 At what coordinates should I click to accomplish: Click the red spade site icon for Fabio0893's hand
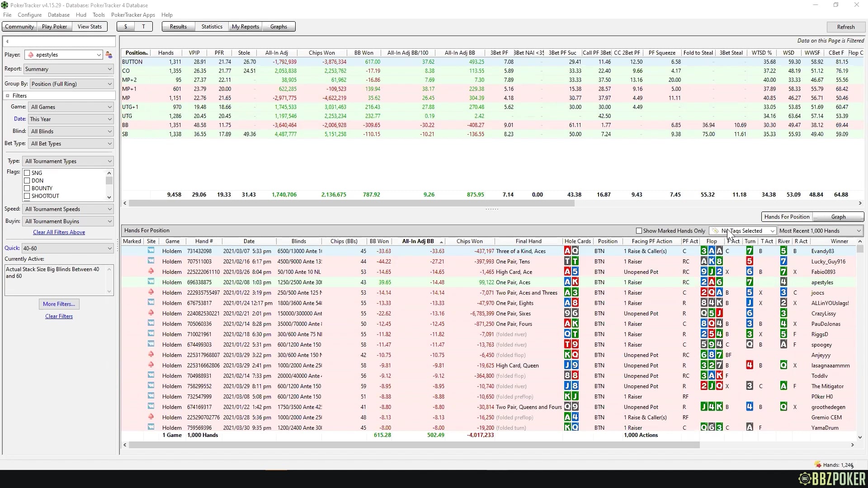click(151, 272)
